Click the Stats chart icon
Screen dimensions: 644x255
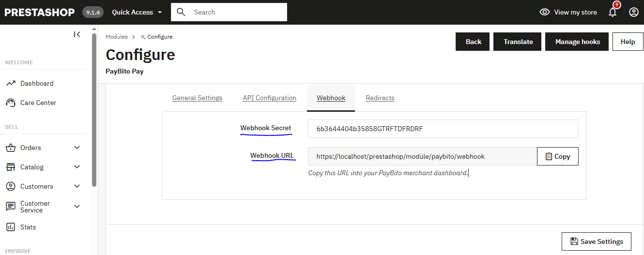pyautogui.click(x=11, y=227)
